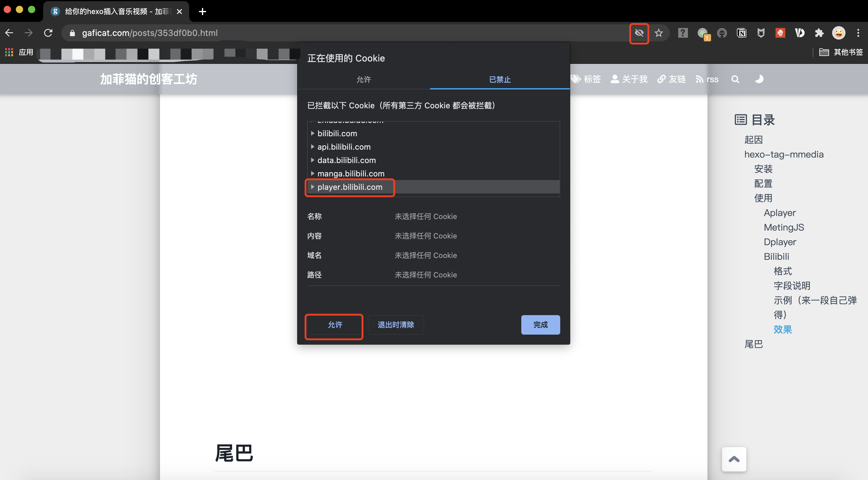Jump to MetingJS in contents

784,227
